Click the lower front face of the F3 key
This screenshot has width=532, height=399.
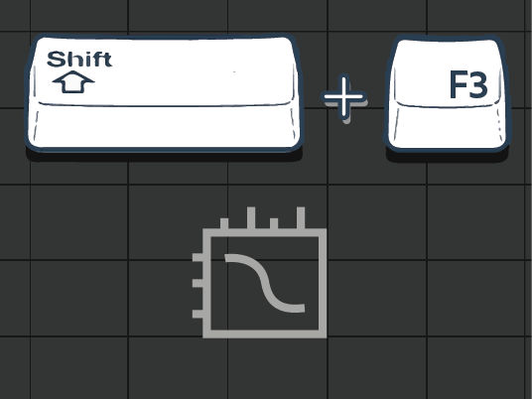click(448, 128)
